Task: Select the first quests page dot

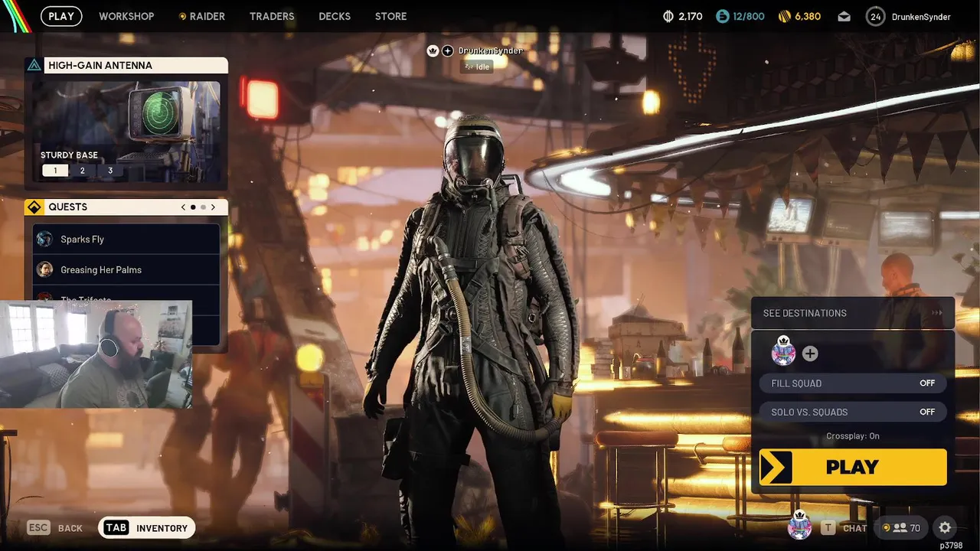Action: 193,207
